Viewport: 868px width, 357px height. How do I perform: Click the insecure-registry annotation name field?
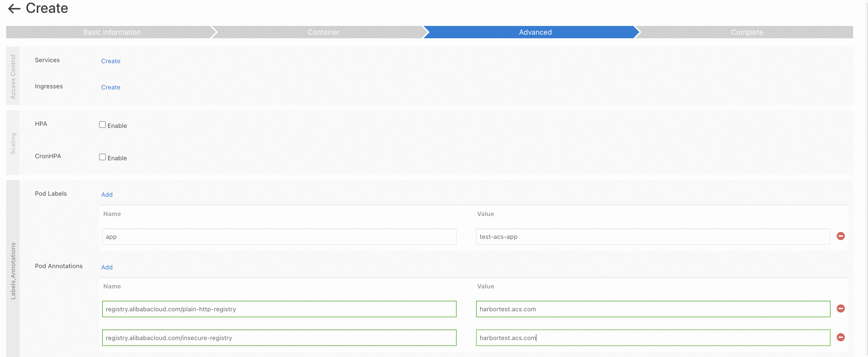[x=279, y=338]
